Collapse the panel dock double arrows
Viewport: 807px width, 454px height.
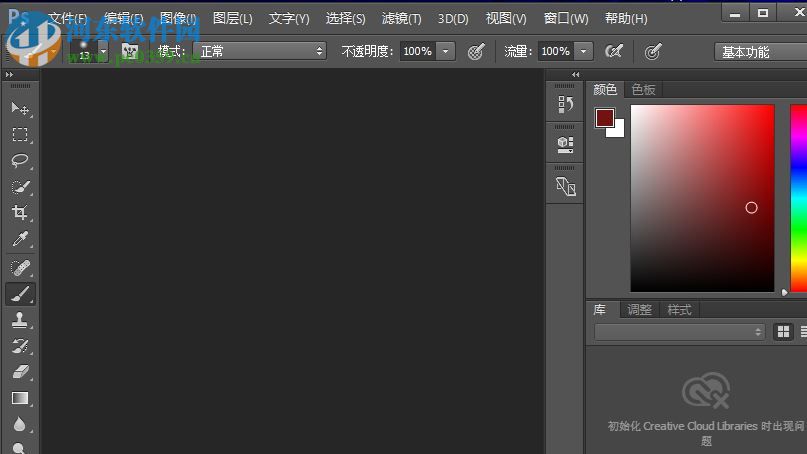pyautogui.click(x=575, y=75)
